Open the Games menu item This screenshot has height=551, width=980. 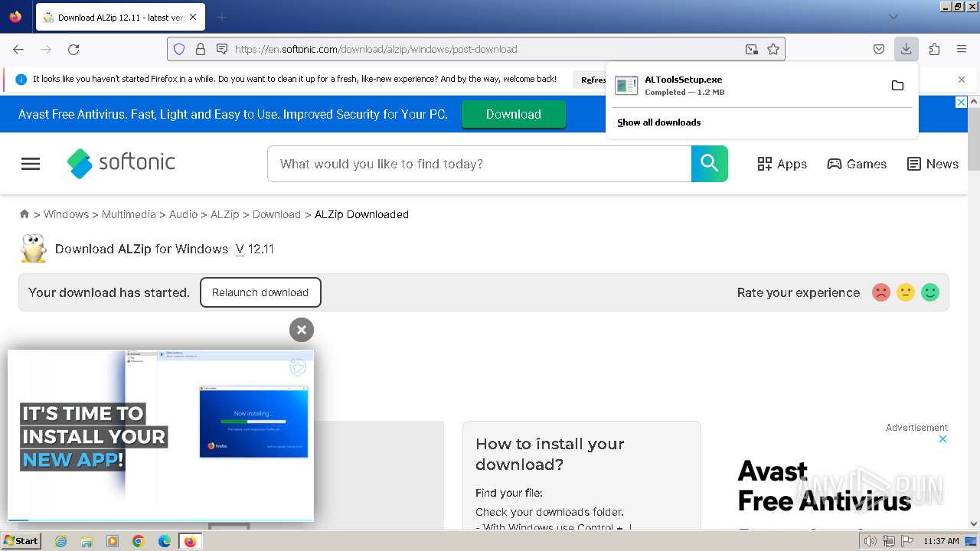[857, 164]
